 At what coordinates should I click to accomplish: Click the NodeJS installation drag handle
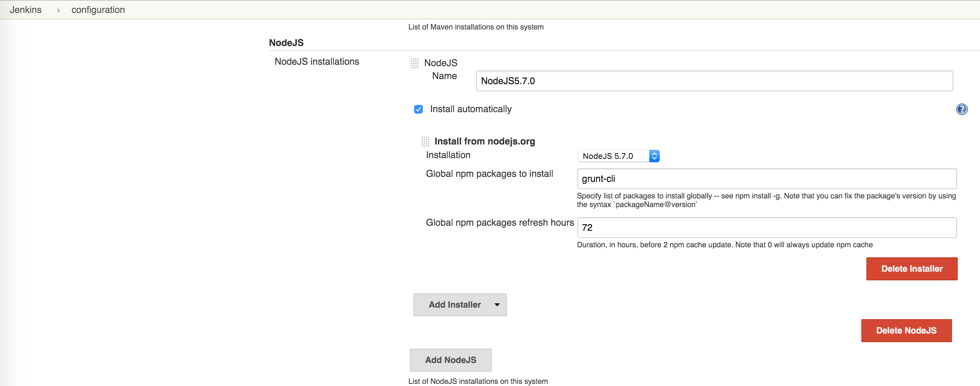tap(414, 63)
